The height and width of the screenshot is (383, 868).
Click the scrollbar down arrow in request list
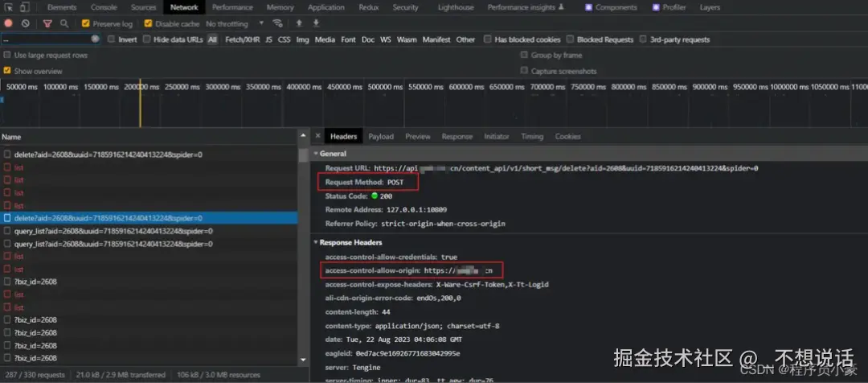[303, 360]
